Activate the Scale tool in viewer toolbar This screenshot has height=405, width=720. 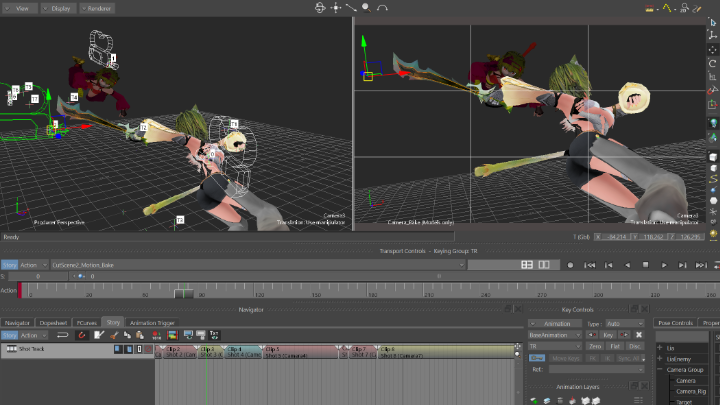click(713, 77)
